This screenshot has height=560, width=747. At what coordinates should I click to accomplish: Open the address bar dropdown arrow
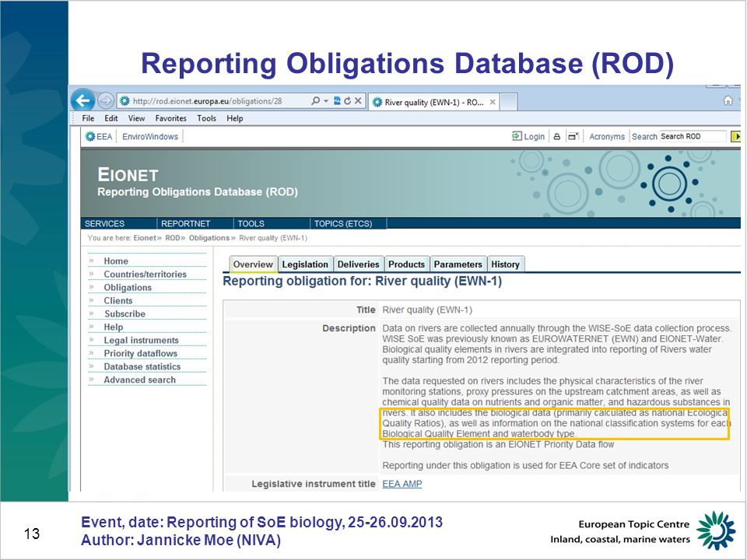tap(326, 101)
